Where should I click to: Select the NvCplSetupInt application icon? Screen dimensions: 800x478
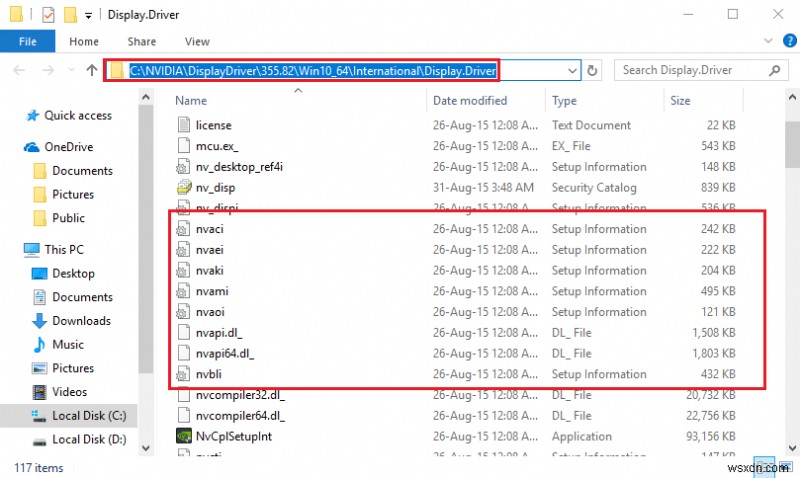pyautogui.click(x=184, y=437)
